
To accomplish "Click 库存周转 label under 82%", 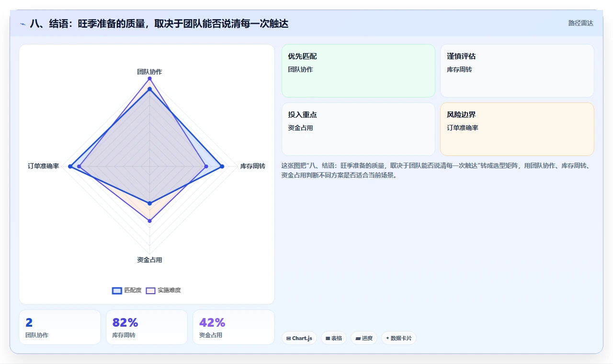I will tap(124, 335).
